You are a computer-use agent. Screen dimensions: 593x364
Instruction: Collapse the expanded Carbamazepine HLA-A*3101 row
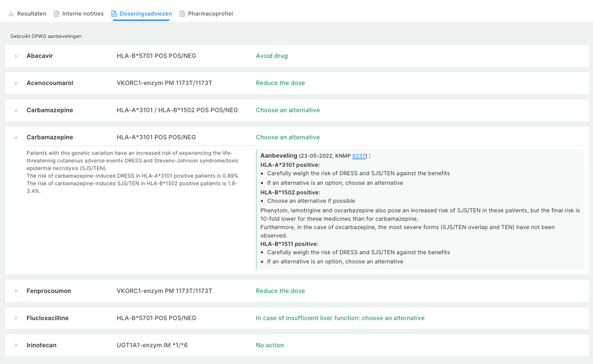(x=16, y=138)
